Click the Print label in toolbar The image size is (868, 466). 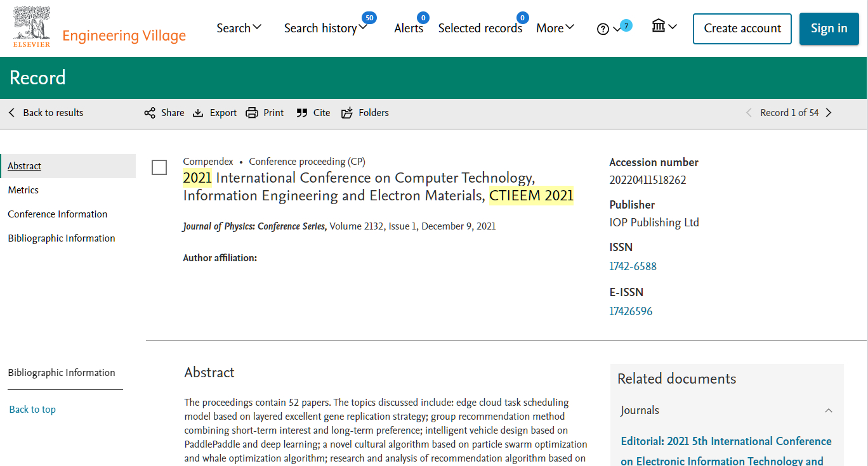[273, 113]
